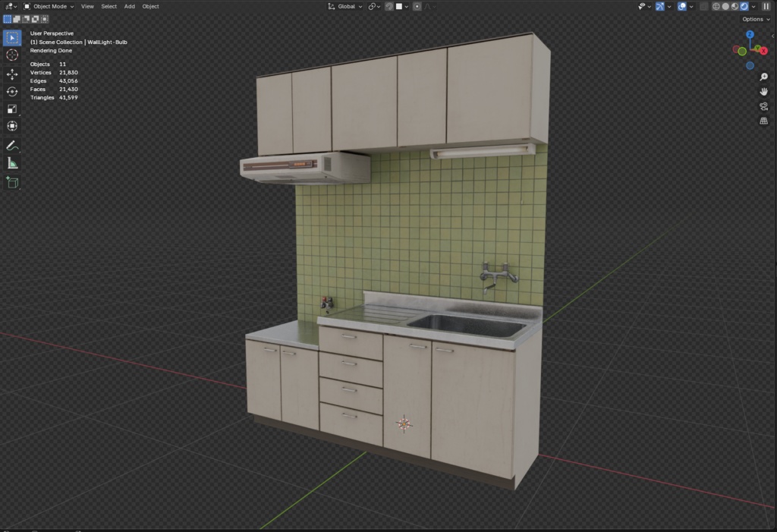Toggle proportional editing
The width and height of the screenshot is (777, 532).
tap(417, 6)
